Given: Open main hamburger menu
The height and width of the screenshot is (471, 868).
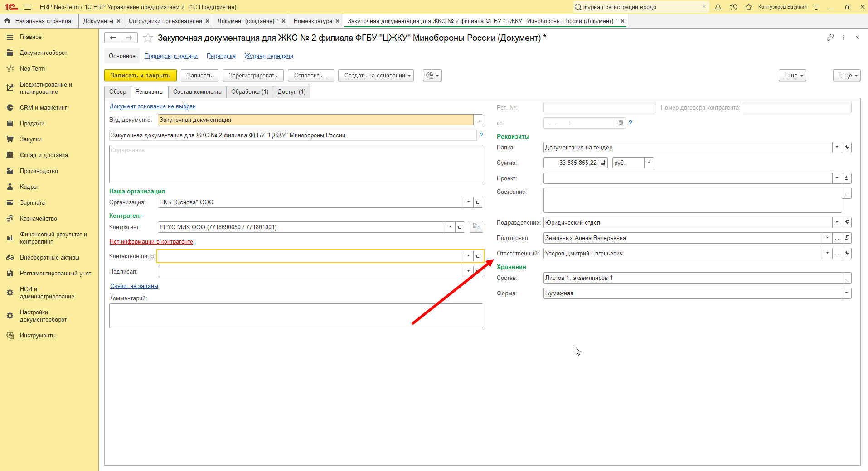Looking at the screenshot, I should pos(28,7).
